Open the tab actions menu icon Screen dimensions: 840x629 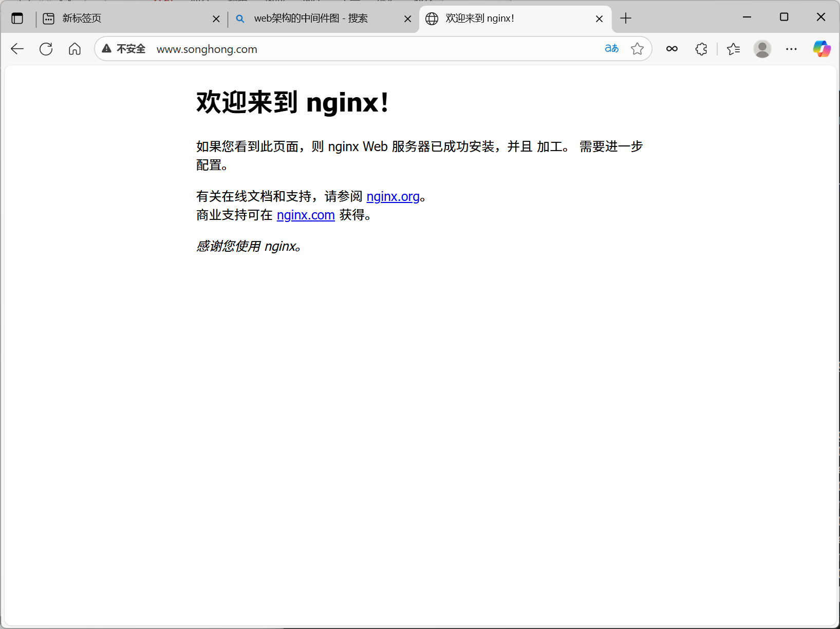point(17,18)
